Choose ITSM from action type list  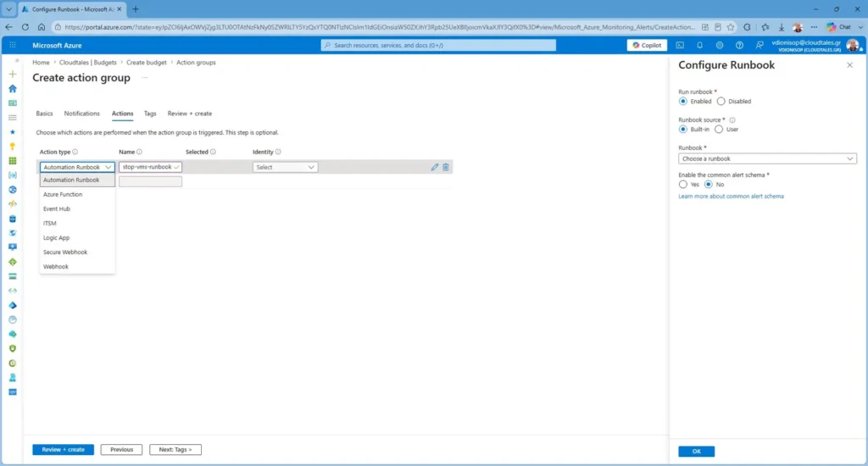77,223
